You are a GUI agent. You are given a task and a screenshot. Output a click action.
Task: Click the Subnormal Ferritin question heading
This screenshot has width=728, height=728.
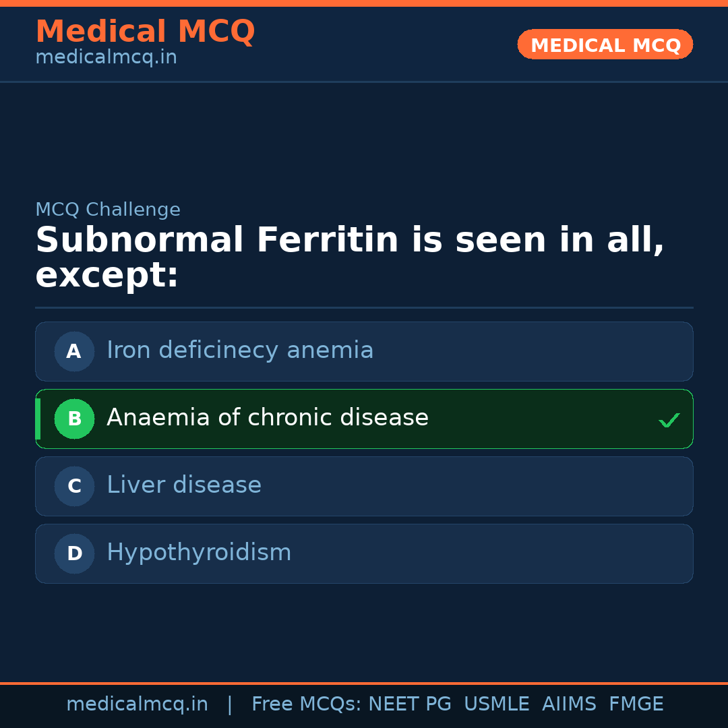pyautogui.click(x=349, y=257)
